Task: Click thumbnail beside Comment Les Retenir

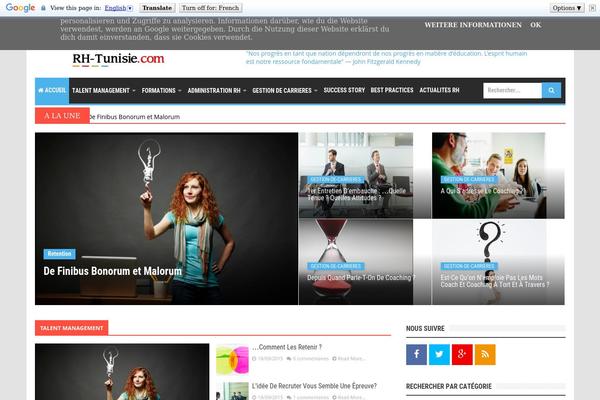Action: 232,359
